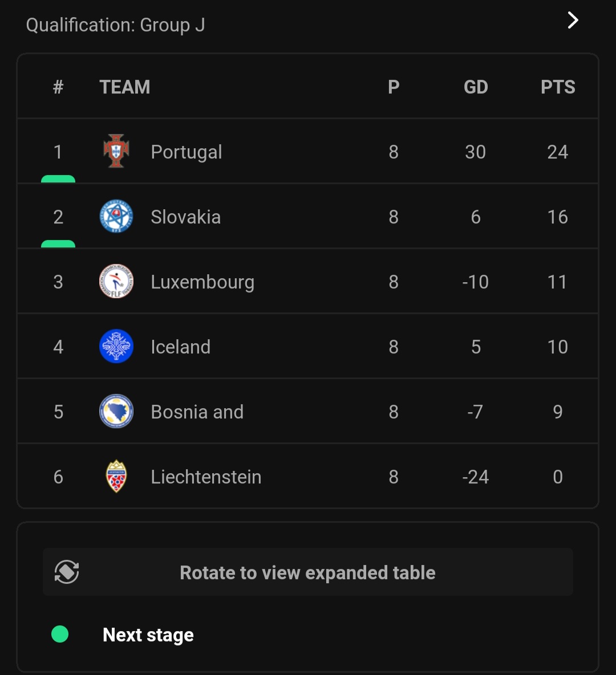Select the Luxembourg FLF logo
The width and height of the screenshot is (616, 675).
(x=116, y=281)
